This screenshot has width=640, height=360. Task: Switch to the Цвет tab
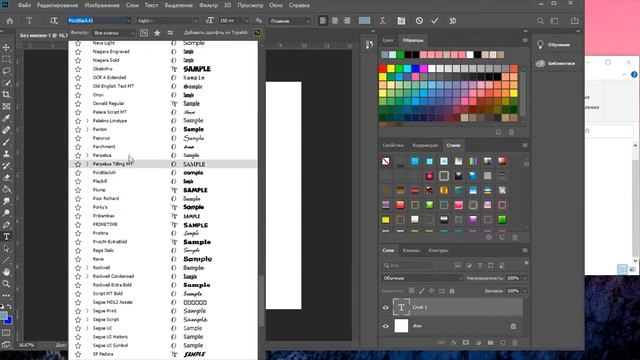[388, 40]
